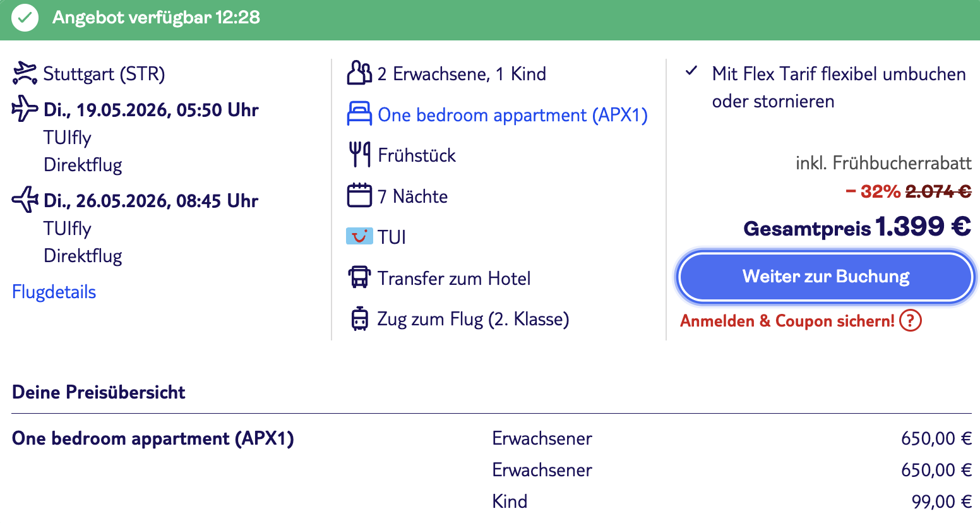
Task: Click the Deine Preisübersicht heading
Action: [99, 392]
